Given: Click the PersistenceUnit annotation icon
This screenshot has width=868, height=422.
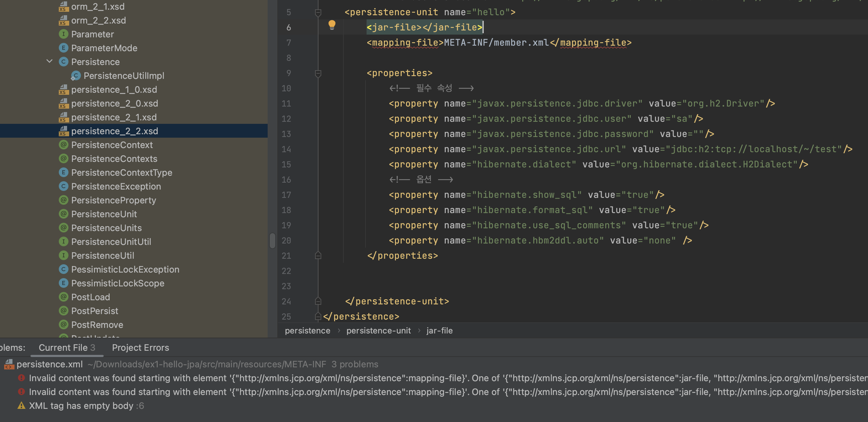Looking at the screenshot, I should (63, 214).
